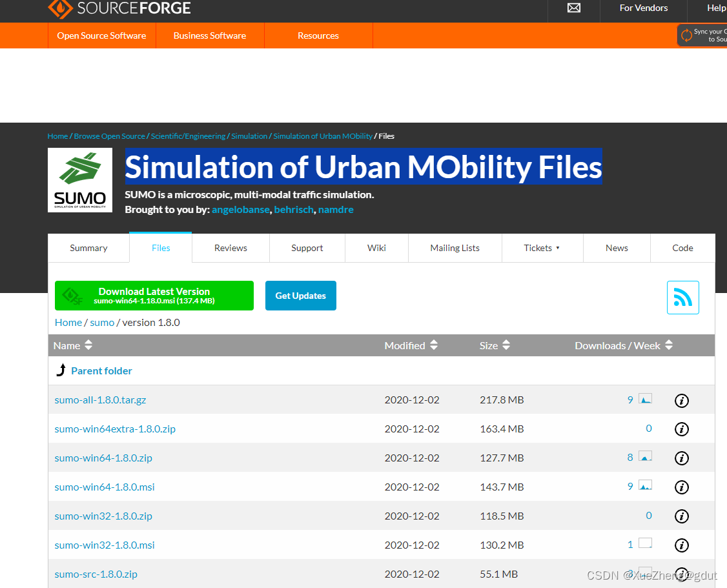Open angelobanse author profile

pyautogui.click(x=241, y=209)
